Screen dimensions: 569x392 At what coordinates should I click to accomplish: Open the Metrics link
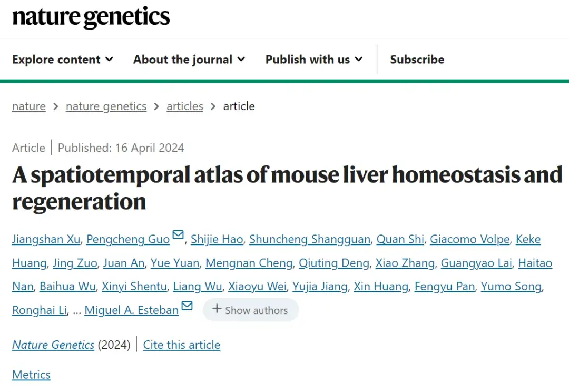[x=31, y=375]
